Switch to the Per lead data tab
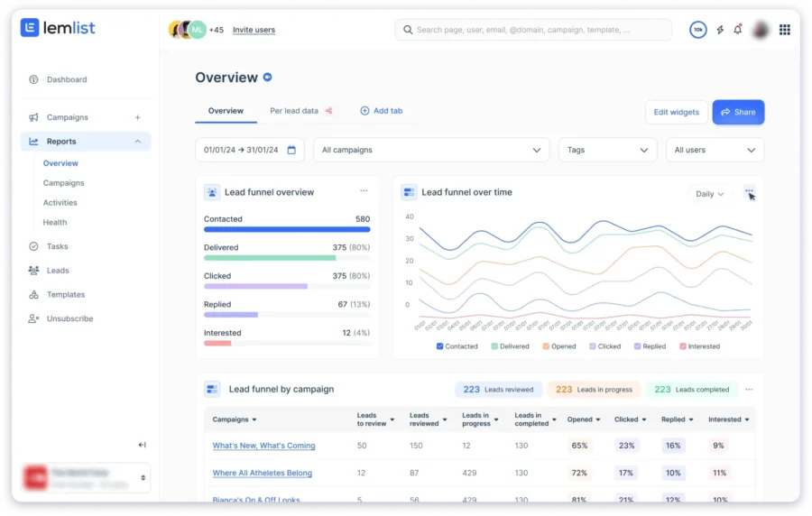 (294, 111)
